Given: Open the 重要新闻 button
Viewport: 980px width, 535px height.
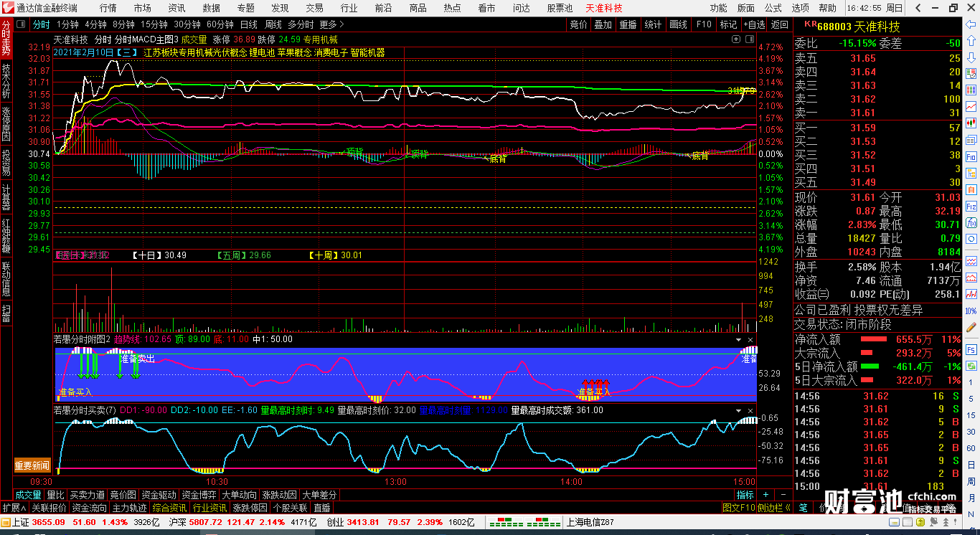Looking at the screenshot, I should click(32, 466).
